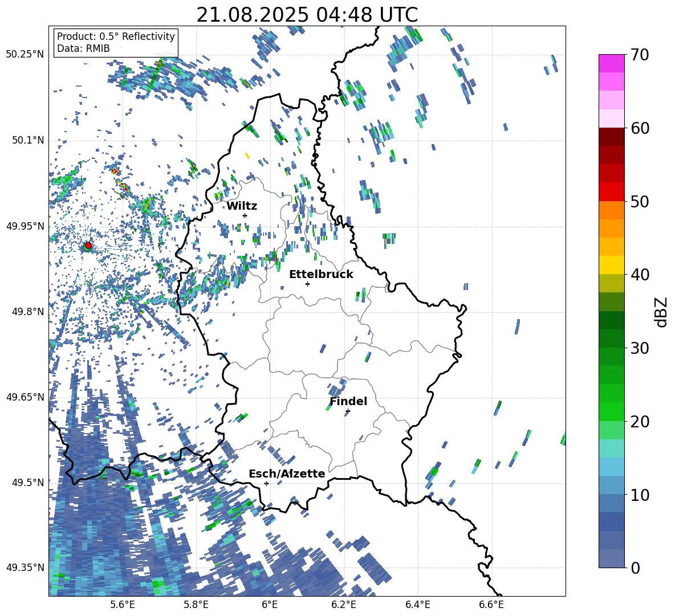Click the 6°E longitude label
The width and height of the screenshot is (675, 616).
tap(270, 605)
